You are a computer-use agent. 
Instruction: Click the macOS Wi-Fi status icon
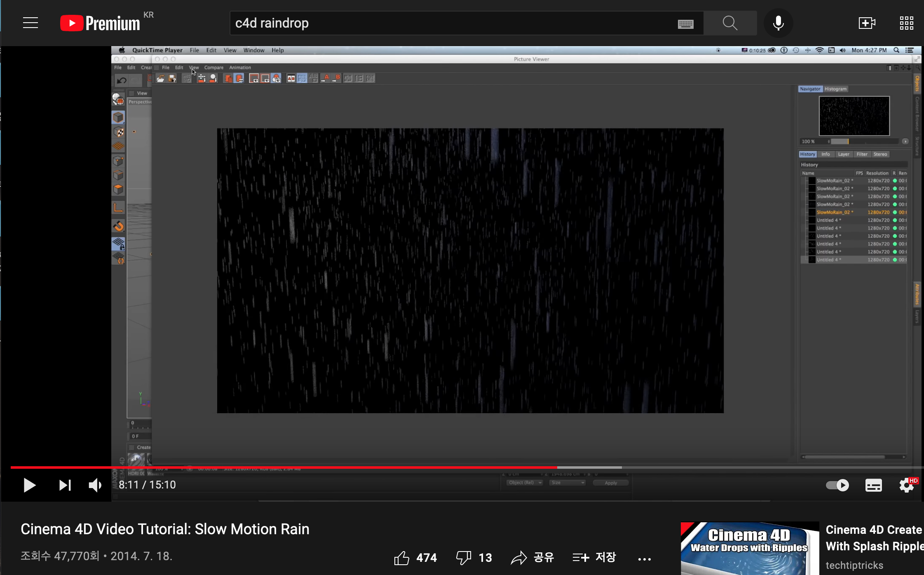point(819,50)
